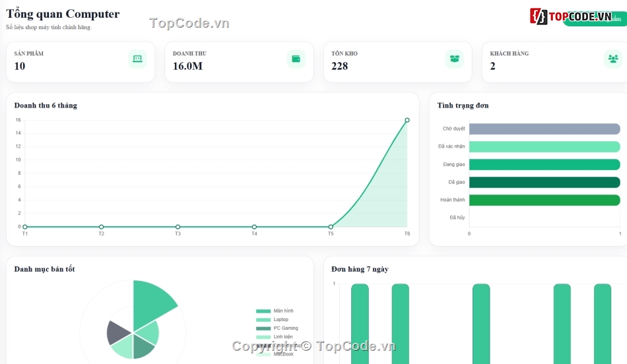This screenshot has height=364, width=627.
Task: Click the dark gray polar chart segment
Action: click(118, 332)
